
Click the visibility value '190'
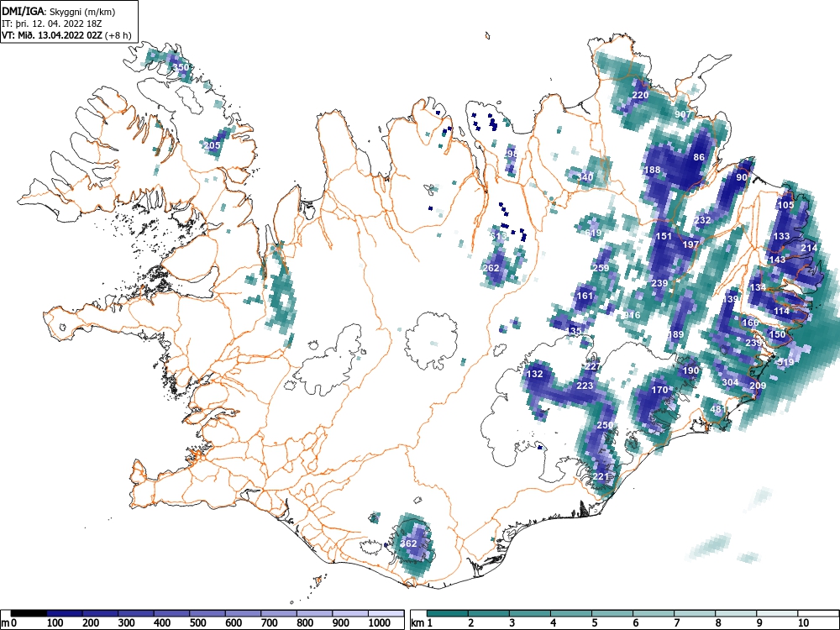click(x=691, y=370)
